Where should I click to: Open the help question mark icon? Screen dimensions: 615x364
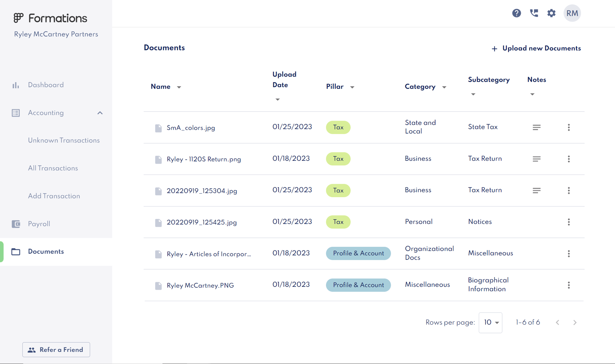pos(516,13)
